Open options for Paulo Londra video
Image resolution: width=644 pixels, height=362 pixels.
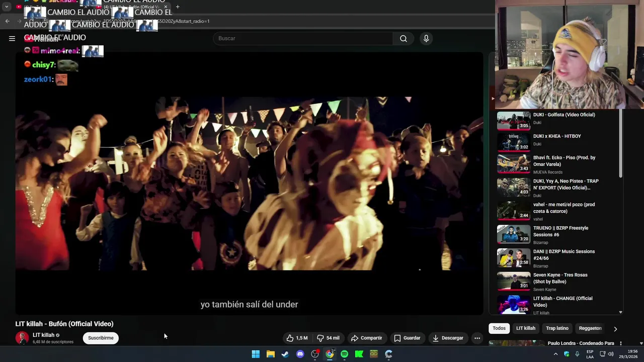621,343
